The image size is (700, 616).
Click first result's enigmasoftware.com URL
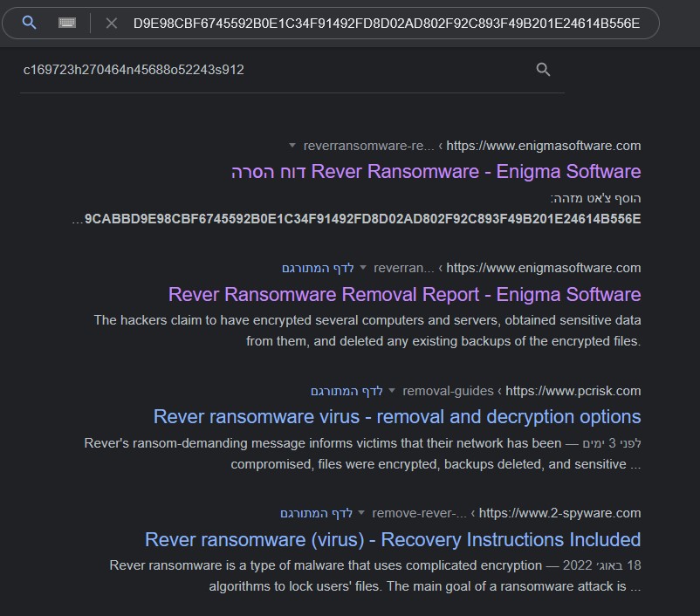coord(543,146)
